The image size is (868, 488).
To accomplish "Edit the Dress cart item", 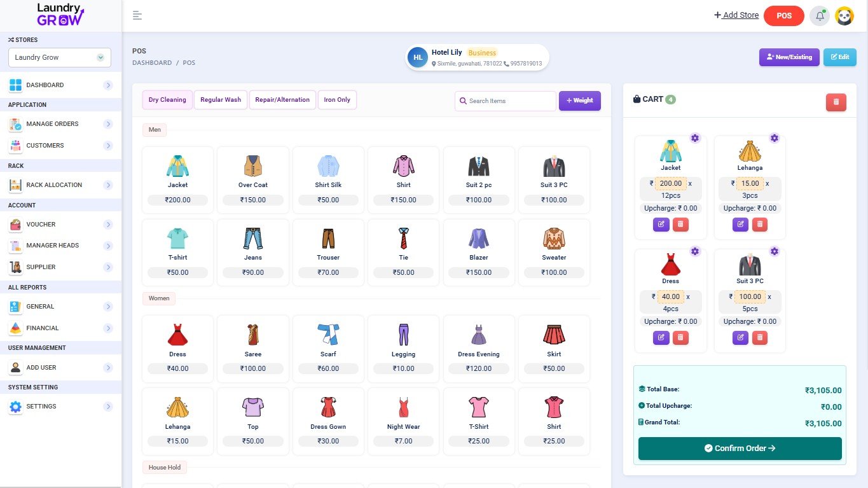I will 661,337.
